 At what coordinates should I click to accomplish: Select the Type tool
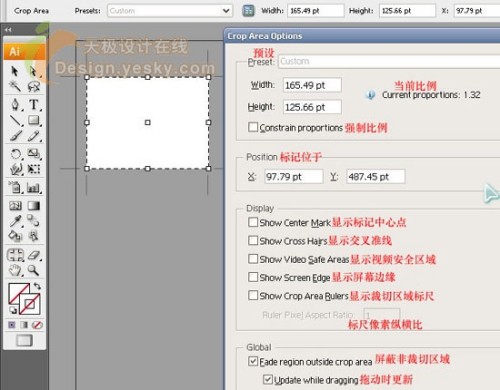click(x=34, y=104)
